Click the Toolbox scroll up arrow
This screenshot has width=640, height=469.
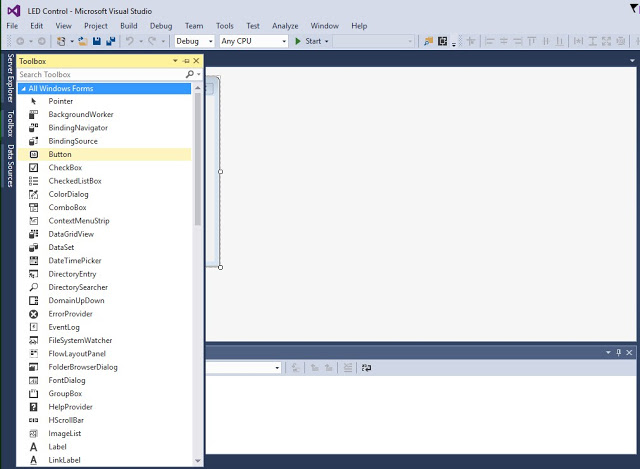(198, 88)
